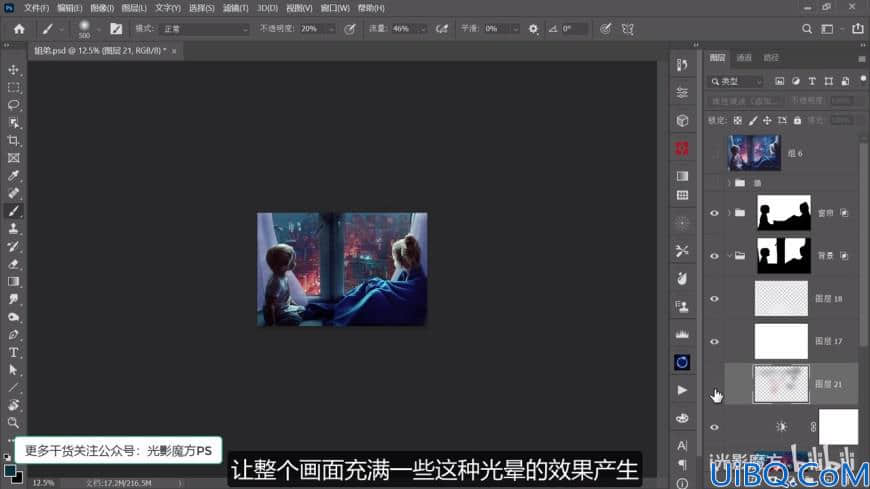Select the Horizontal Type tool
870x489 pixels.
coord(13,352)
